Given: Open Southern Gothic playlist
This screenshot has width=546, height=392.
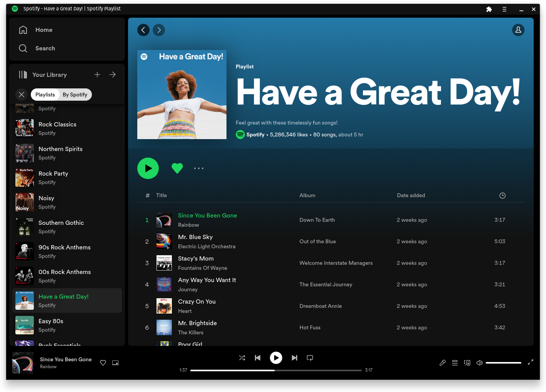Looking at the screenshot, I should 67,227.
